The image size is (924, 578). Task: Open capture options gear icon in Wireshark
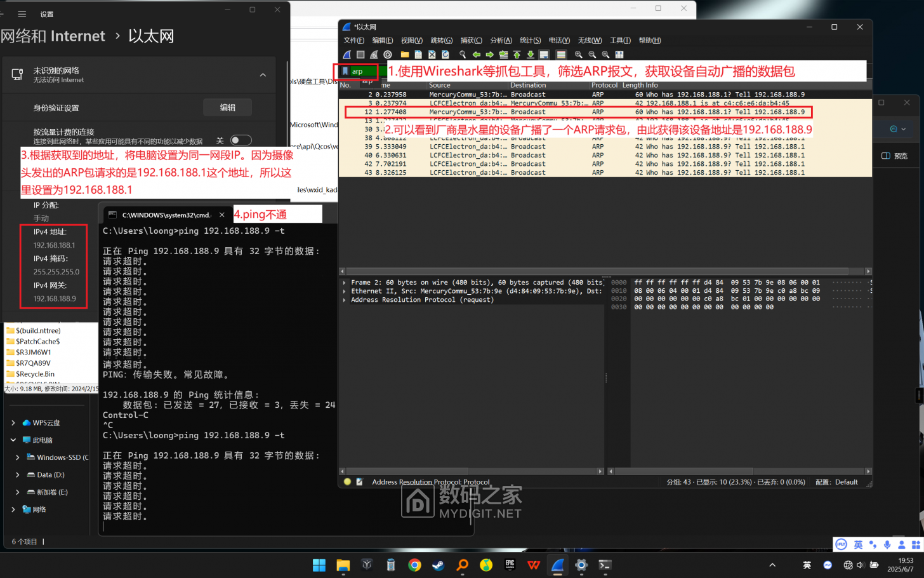388,55
